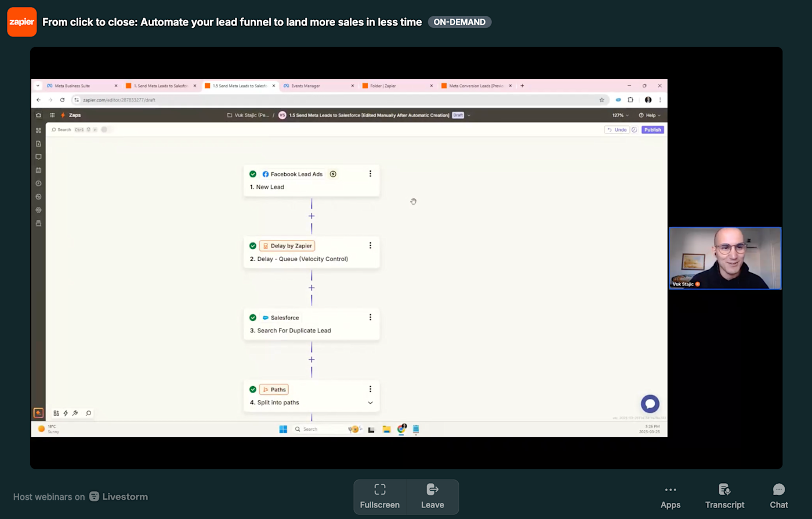The width and height of the screenshot is (812, 519).
Task: Click the stacked layers icon in left sidebar
Action: (38, 223)
